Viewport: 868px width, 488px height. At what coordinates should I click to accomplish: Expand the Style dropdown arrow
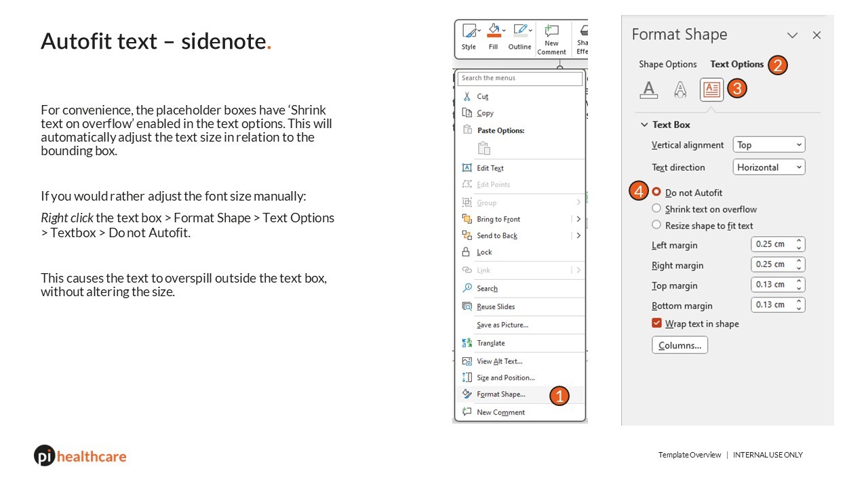479,30
